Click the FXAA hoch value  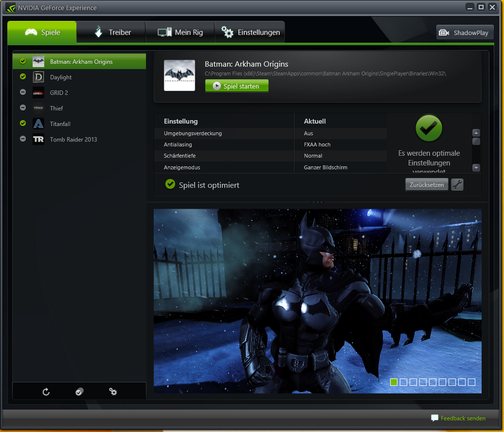(317, 144)
